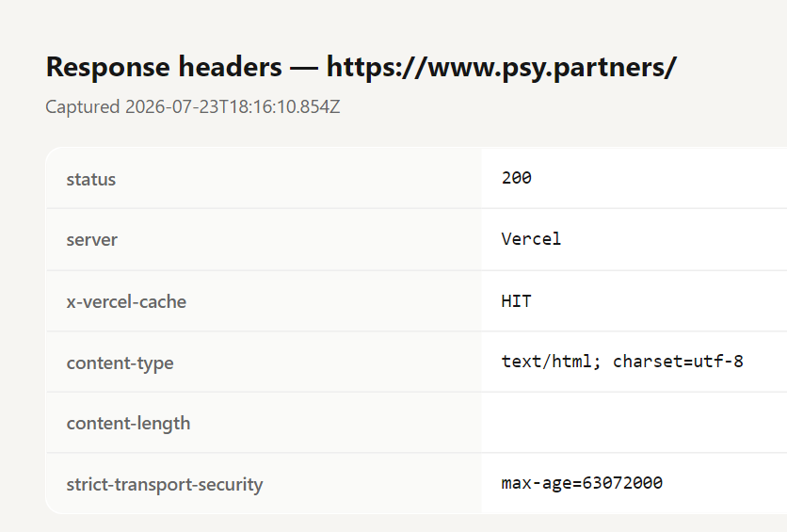Click the https://www.psy.partners/ URL in heading
This screenshot has width=787, height=532.
pyautogui.click(x=502, y=67)
